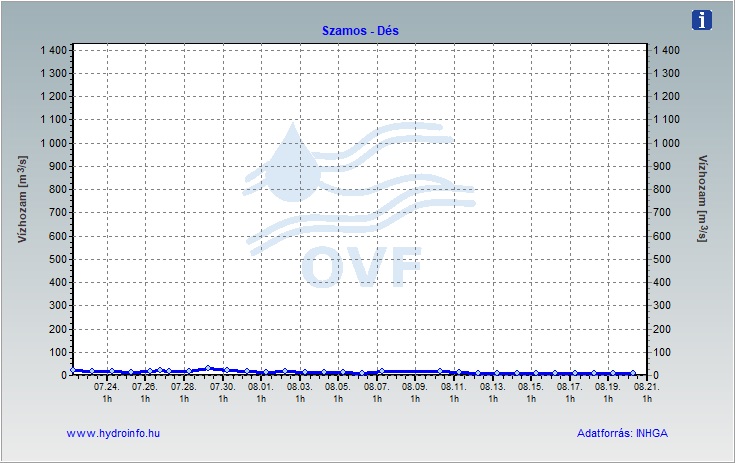Click the 600 value on right axis
This screenshot has width=735, height=463.
[x=662, y=236]
